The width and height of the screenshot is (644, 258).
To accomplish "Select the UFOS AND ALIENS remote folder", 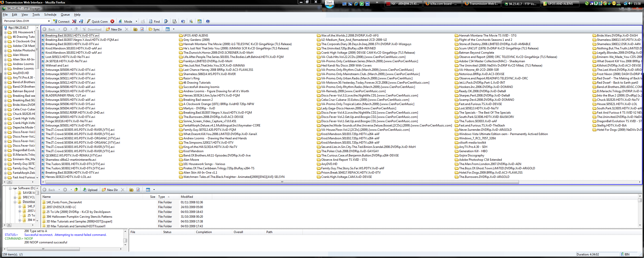I will coord(195,36).
